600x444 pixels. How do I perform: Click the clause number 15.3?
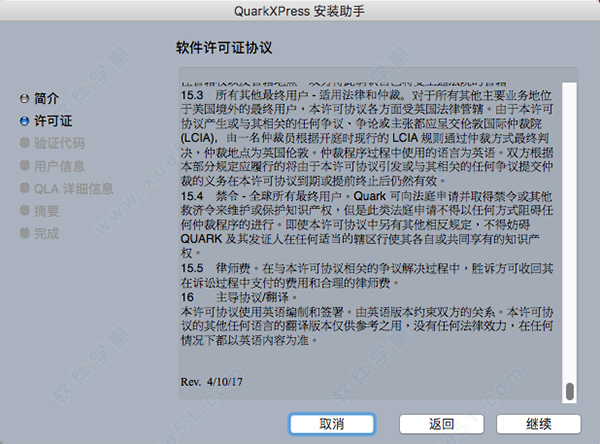(192, 95)
